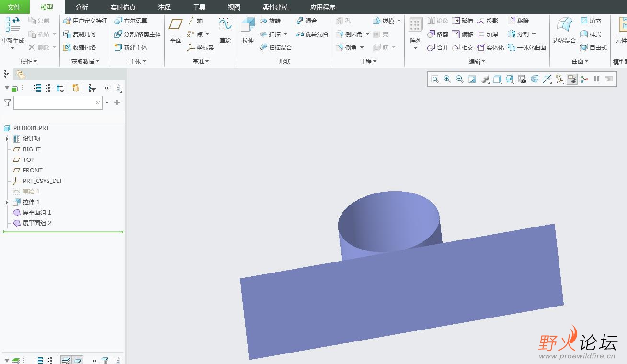
Task: Toggle the pause simulation button in view toolbar
Action: tap(597, 79)
